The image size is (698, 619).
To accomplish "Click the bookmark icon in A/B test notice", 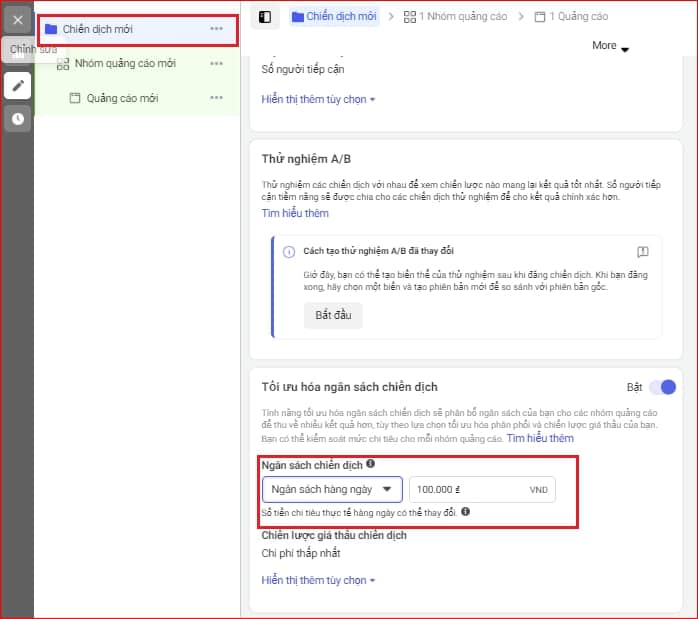I will pyautogui.click(x=643, y=252).
